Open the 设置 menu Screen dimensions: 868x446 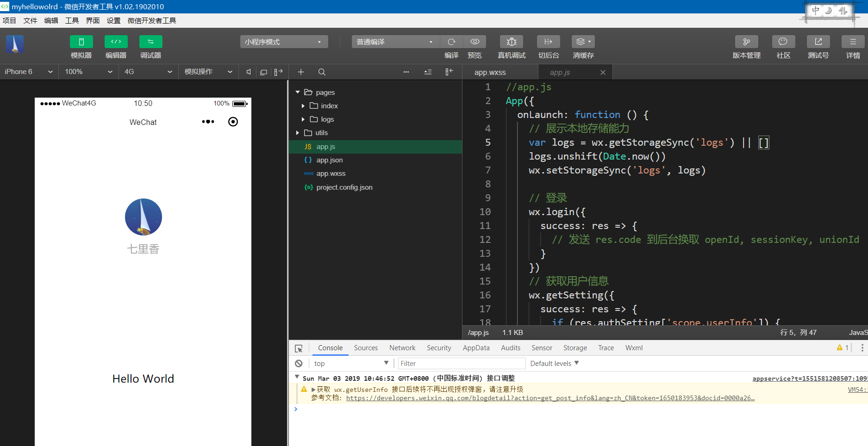pyautogui.click(x=113, y=20)
